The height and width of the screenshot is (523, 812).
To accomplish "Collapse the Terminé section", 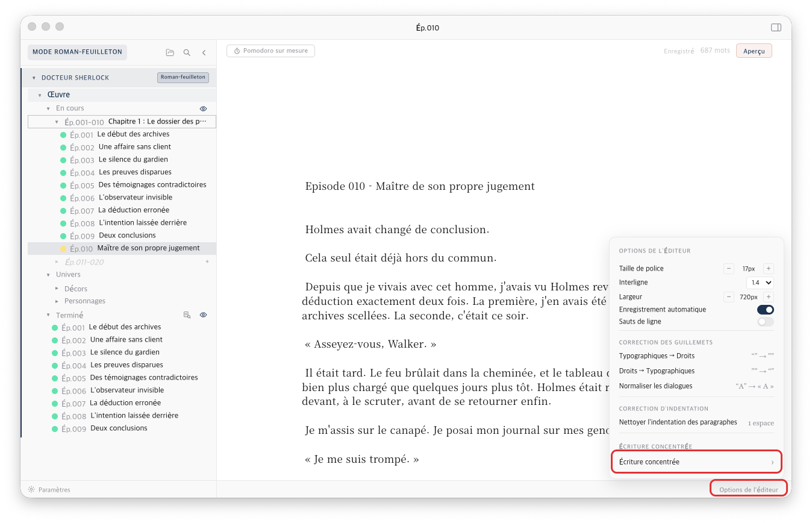I will 48,315.
